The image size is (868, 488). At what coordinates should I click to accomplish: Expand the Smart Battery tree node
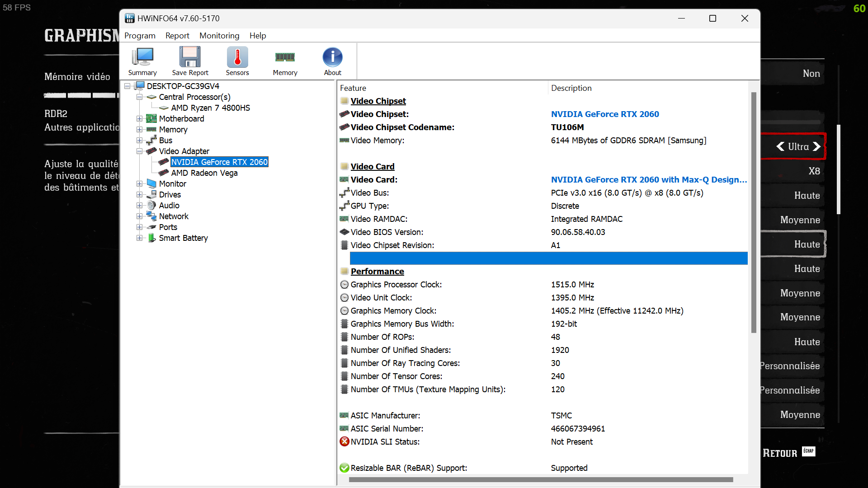[x=140, y=238]
